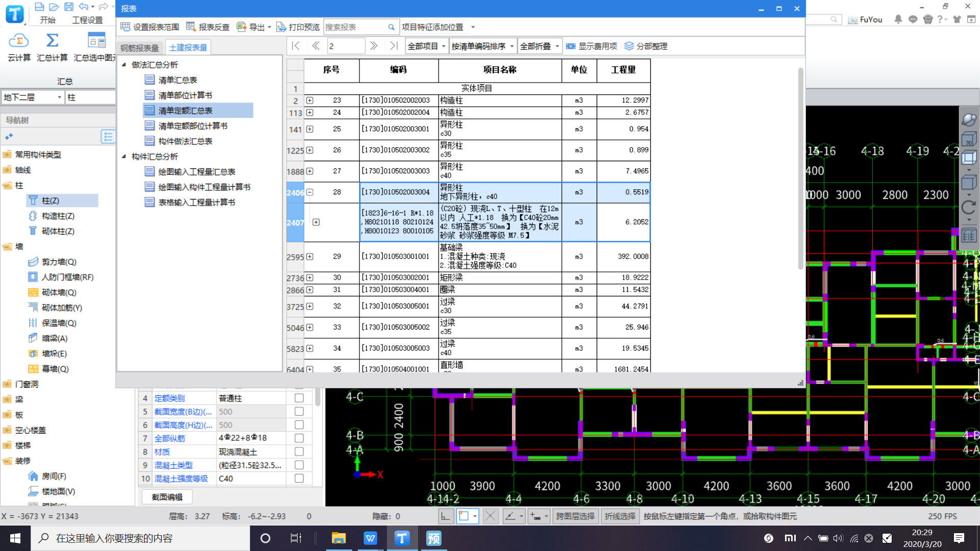Click the 设置报表范围 toolbar icon
The height and width of the screenshot is (551, 980).
126,27
